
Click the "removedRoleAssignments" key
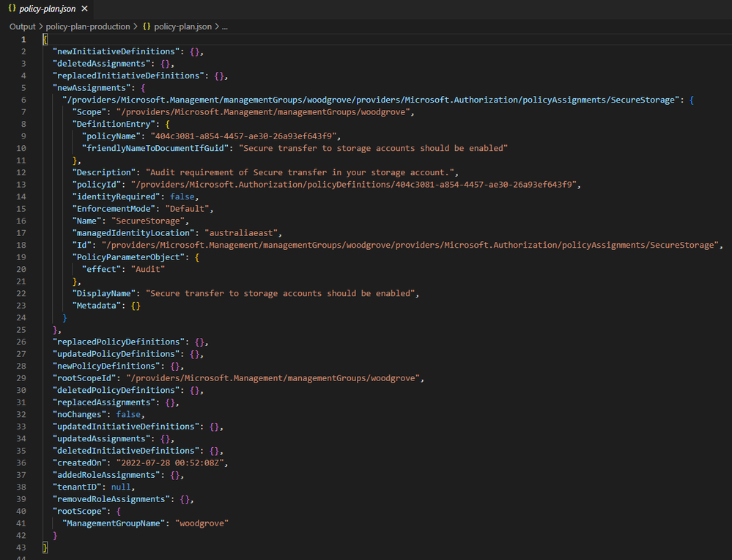point(111,499)
